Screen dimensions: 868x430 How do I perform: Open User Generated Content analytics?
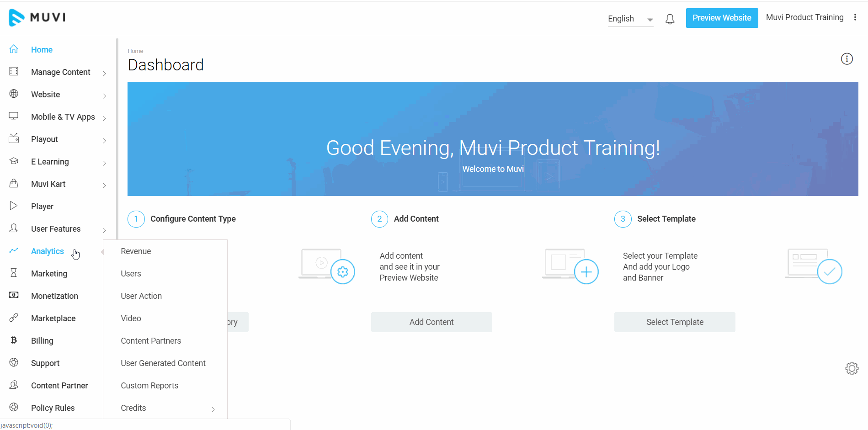(163, 363)
